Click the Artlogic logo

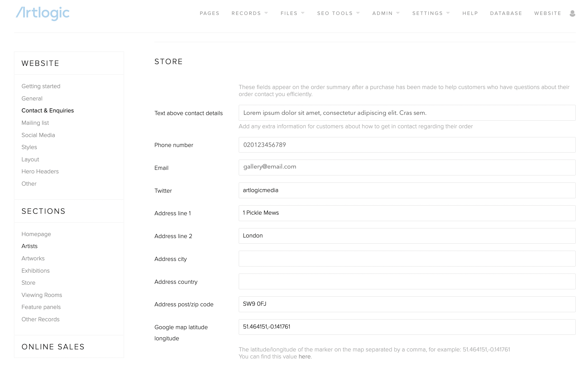click(x=43, y=13)
